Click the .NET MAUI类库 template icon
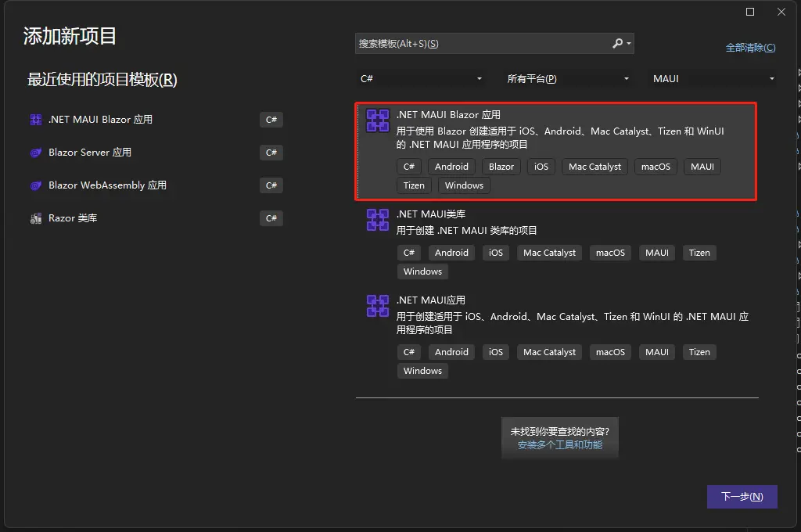801x532 pixels. pos(378,220)
